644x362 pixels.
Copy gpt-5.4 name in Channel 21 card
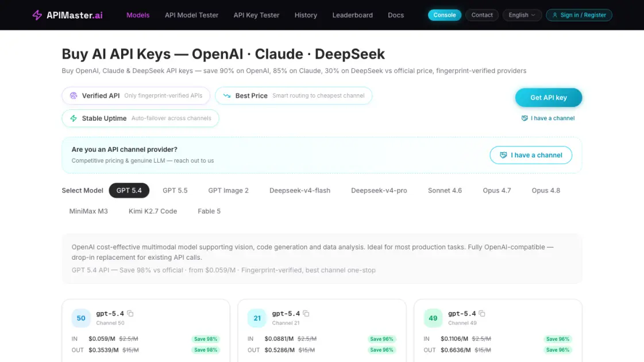coord(306,314)
